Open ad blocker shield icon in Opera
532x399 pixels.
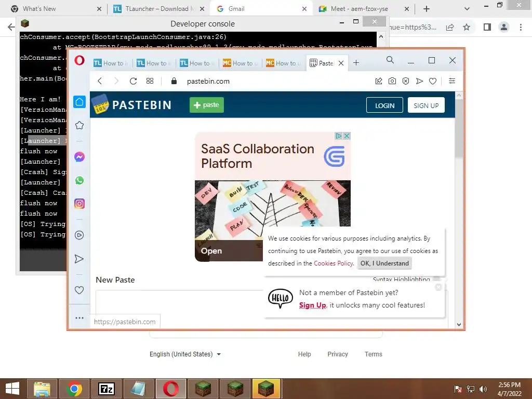point(406,81)
